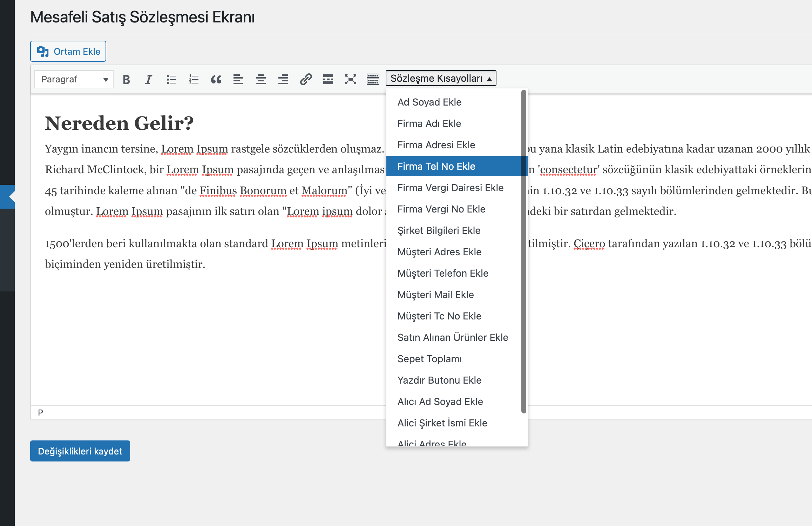Image resolution: width=812 pixels, height=526 pixels.
Task: Insert the Read More tag
Action: point(328,80)
